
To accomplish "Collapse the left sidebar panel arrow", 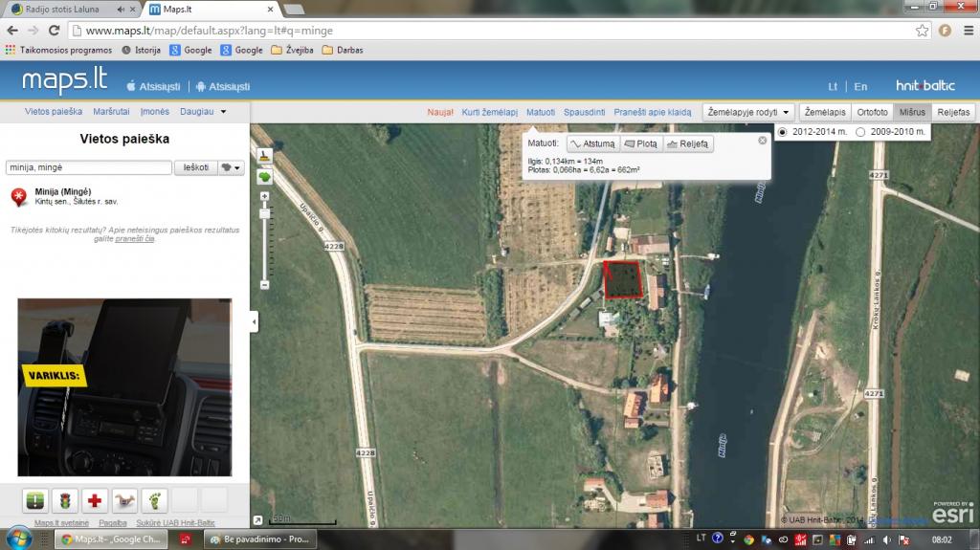I will [x=254, y=322].
